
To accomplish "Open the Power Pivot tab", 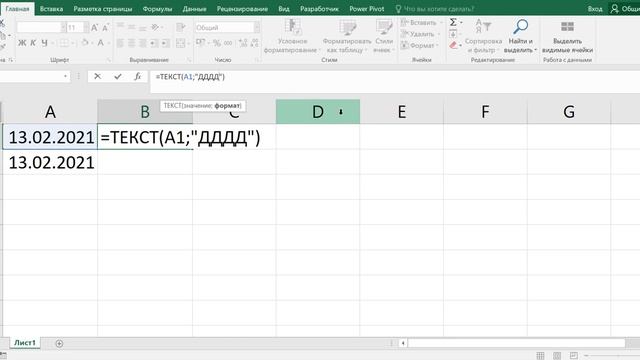I will click(x=367, y=9).
